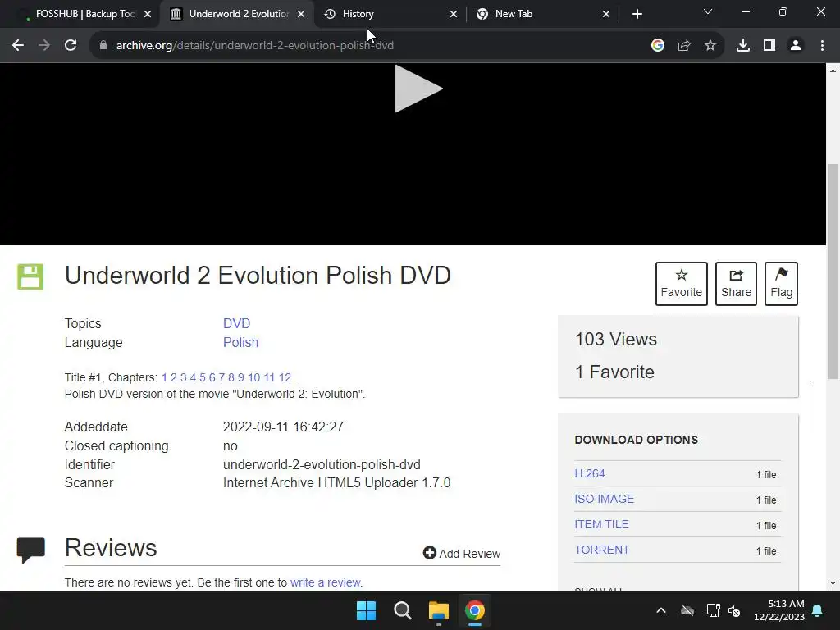The width and height of the screenshot is (840, 630).
Task: Click the page vertical scrollbar thumb
Action: click(x=833, y=272)
